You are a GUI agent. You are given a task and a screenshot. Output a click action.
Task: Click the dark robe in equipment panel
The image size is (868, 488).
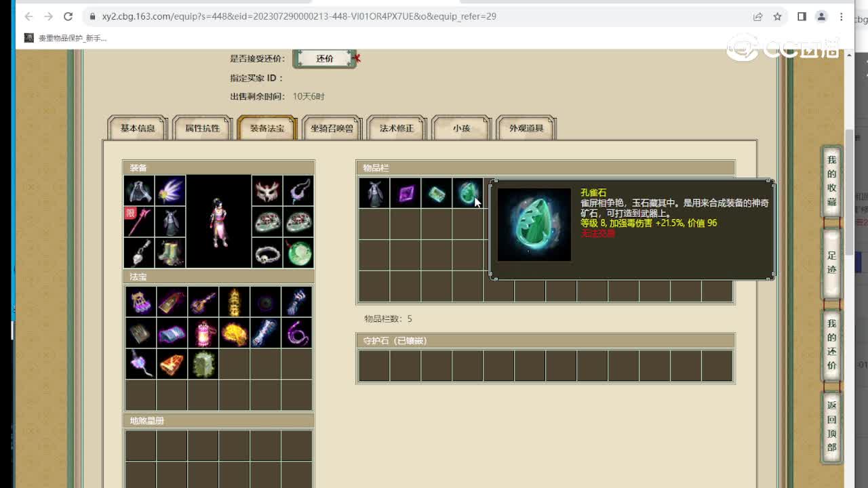click(x=170, y=222)
